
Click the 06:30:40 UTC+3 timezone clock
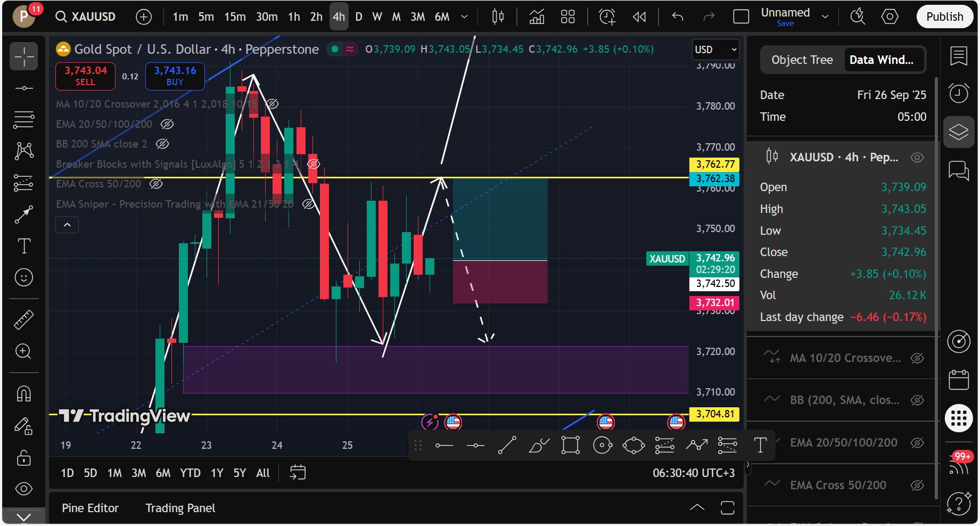click(694, 473)
